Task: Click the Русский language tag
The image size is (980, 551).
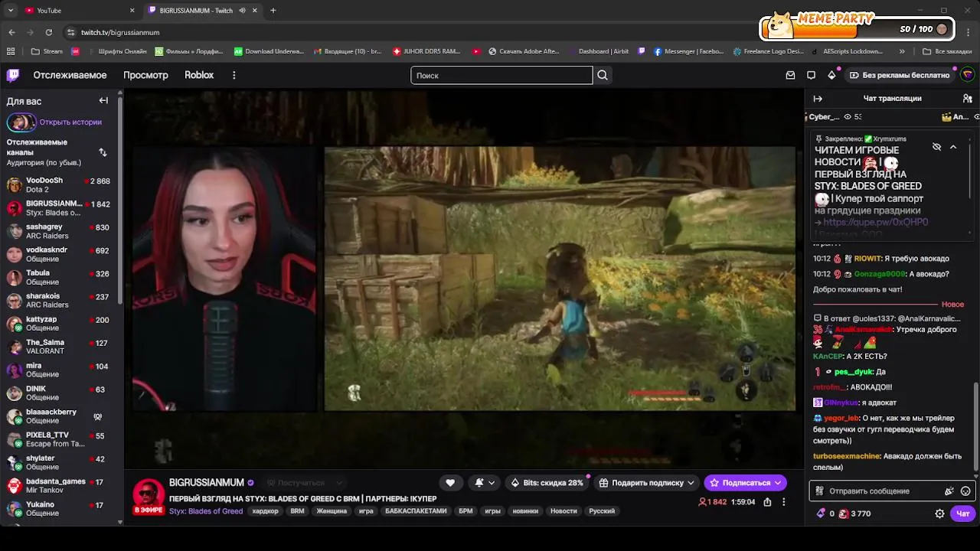Action: pos(602,511)
